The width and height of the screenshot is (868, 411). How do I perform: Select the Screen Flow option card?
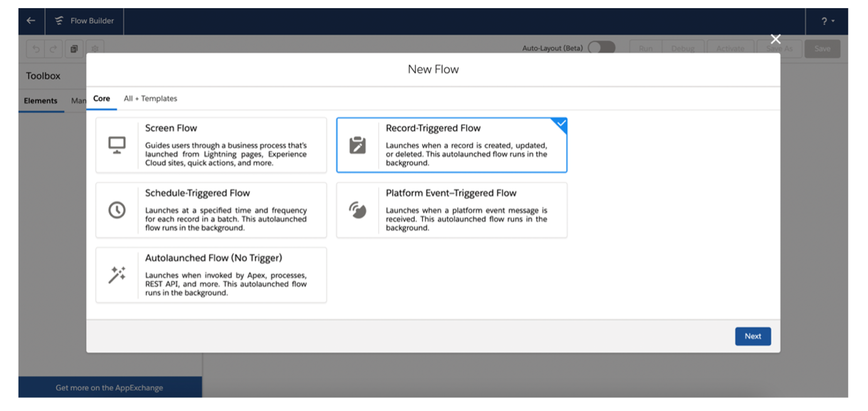coord(211,144)
